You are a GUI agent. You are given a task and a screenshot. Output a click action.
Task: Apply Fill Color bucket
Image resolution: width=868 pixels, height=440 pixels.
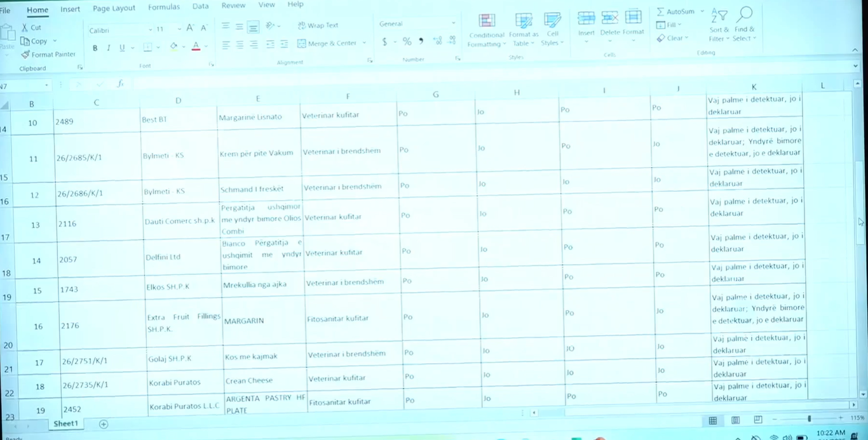point(173,46)
